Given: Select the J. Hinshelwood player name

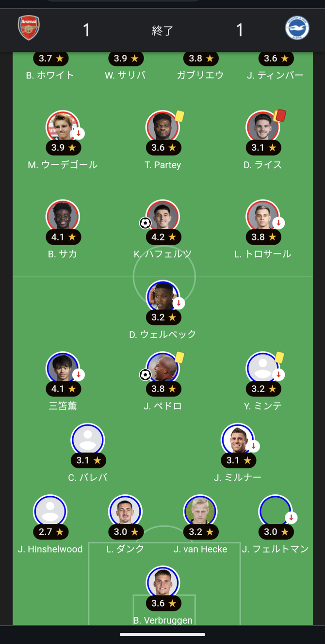Looking at the screenshot, I should [50, 549].
